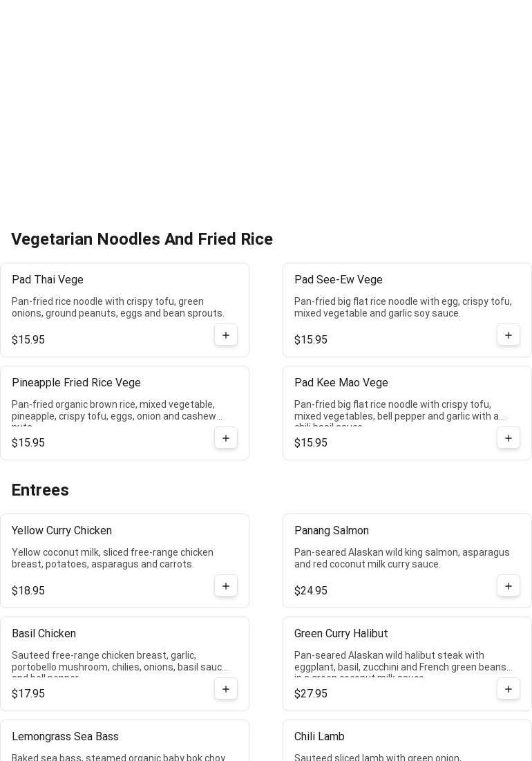
Task: Add Yellow Curry Chicken to cart
Action: click(226, 586)
